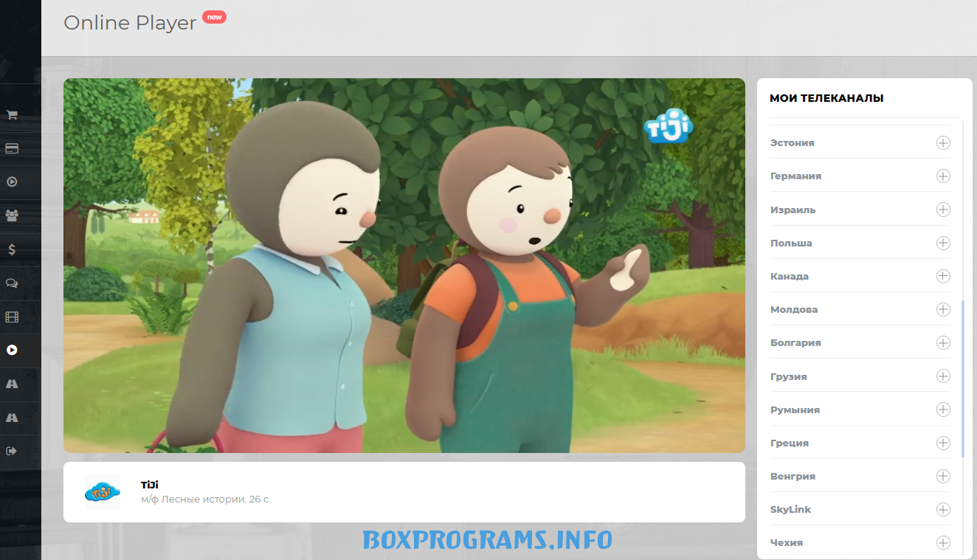Expand the Израиль channel list

942,210
